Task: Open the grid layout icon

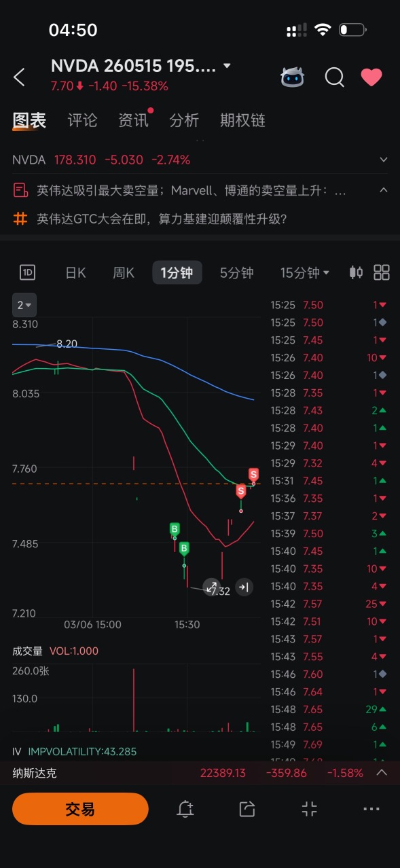Action: [382, 273]
